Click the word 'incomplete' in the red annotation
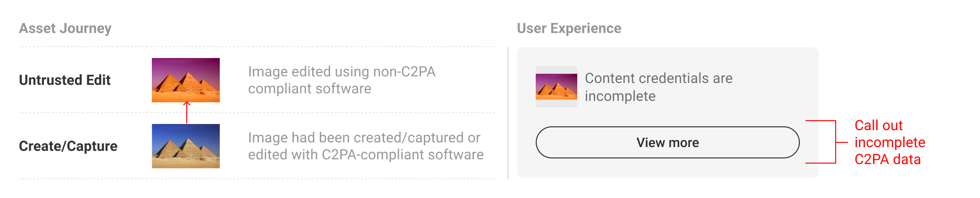This screenshot has height=198, width=980. coord(889,142)
